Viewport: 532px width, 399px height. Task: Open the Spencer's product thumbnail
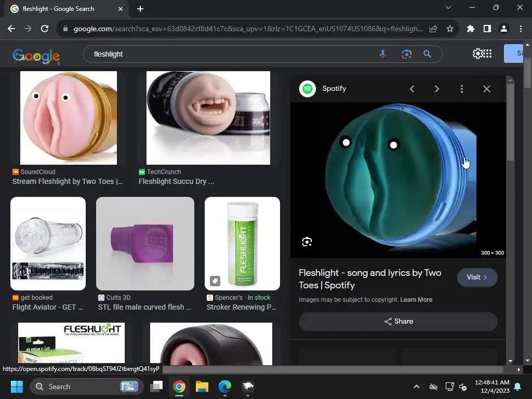(242, 243)
